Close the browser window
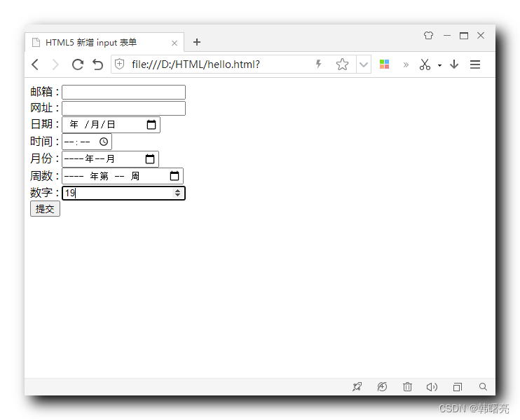The image size is (520, 420). [x=481, y=36]
